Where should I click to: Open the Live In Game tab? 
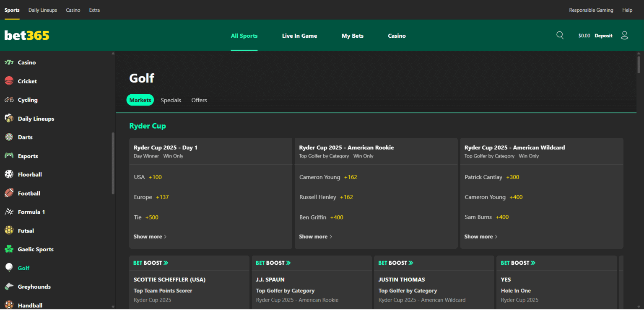(x=299, y=36)
